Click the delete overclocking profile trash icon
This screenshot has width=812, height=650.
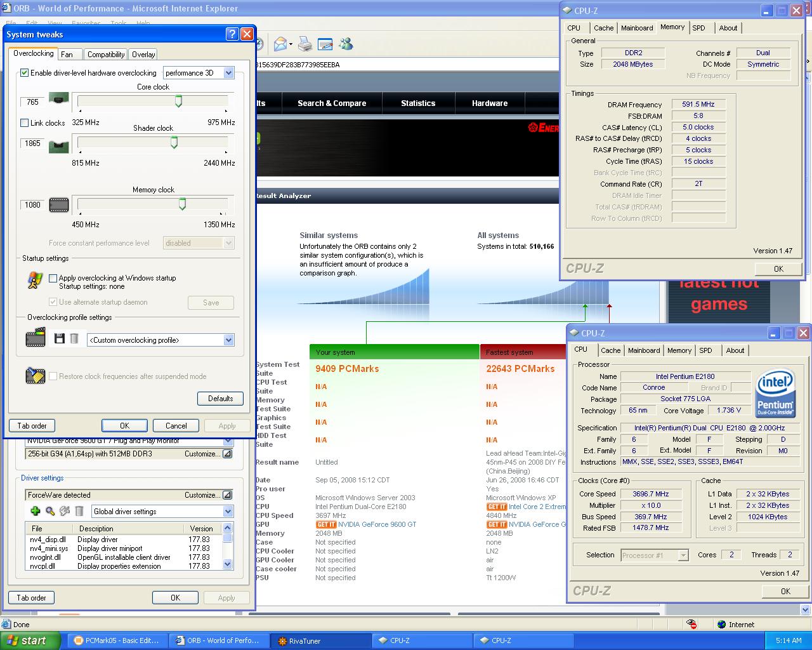click(x=74, y=339)
